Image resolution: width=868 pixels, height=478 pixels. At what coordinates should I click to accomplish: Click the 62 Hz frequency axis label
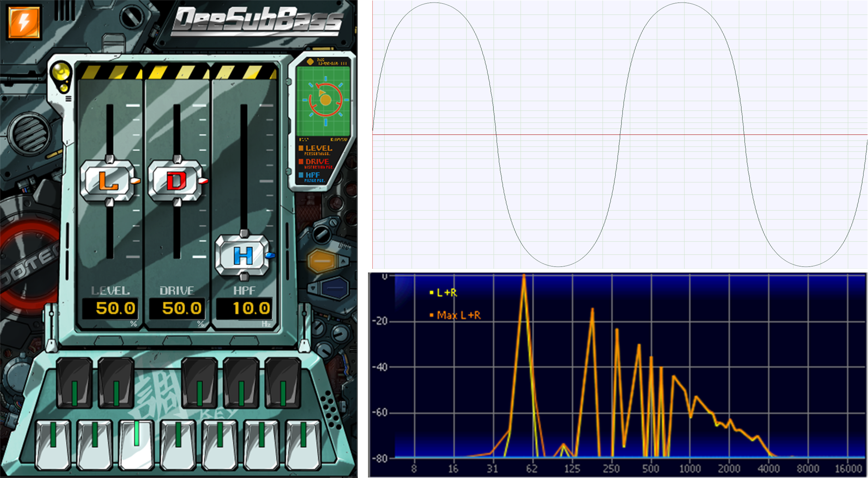point(531,468)
